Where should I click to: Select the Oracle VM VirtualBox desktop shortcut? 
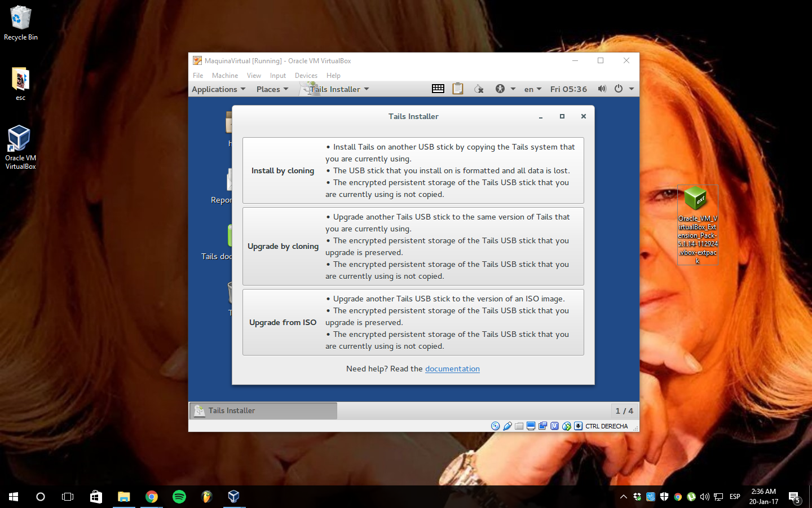[x=20, y=147]
